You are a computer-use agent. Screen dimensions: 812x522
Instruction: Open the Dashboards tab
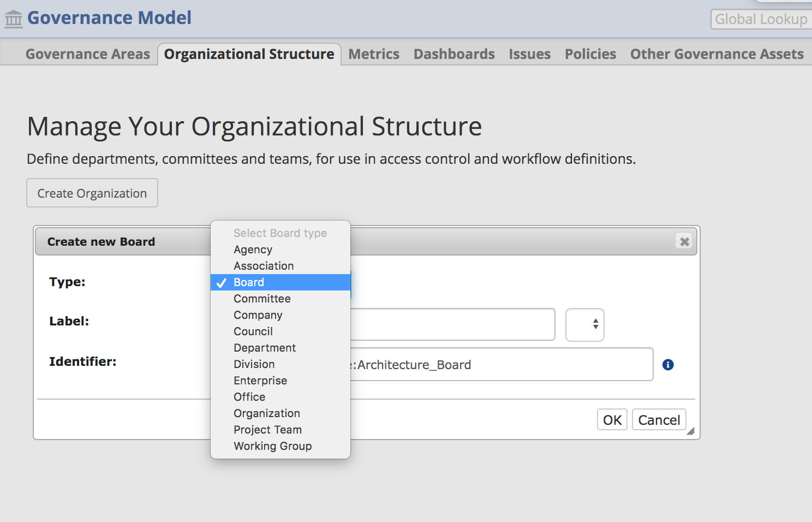coord(453,54)
